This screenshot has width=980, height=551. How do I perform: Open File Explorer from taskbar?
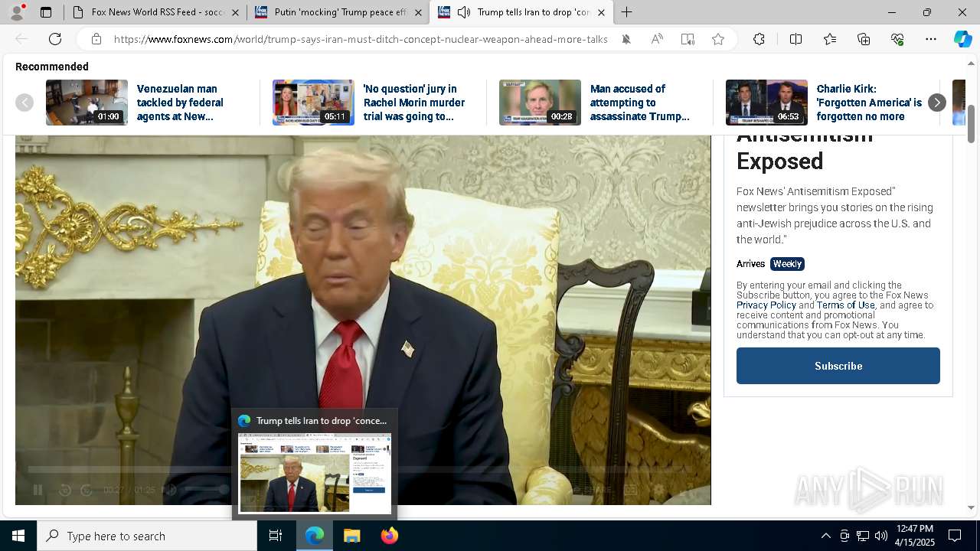coord(351,536)
